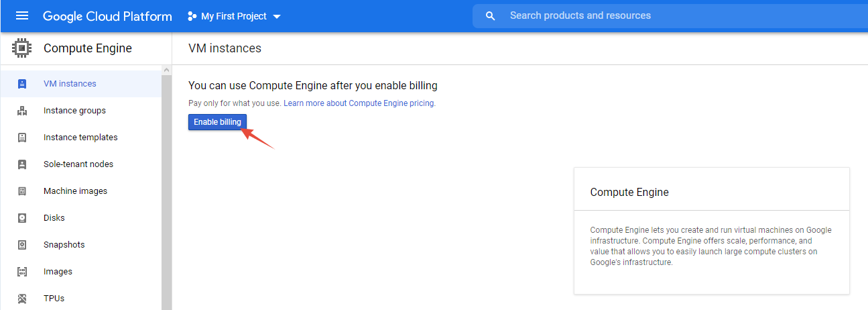Click the Instance templates sidebar icon
The height and width of the screenshot is (310, 868).
tap(22, 138)
